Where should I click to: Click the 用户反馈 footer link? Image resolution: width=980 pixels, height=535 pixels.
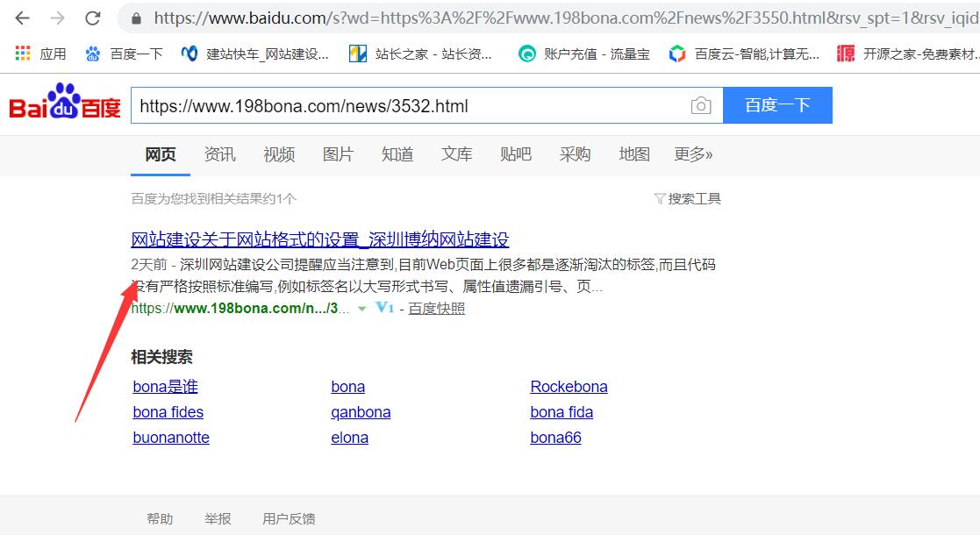click(x=289, y=519)
